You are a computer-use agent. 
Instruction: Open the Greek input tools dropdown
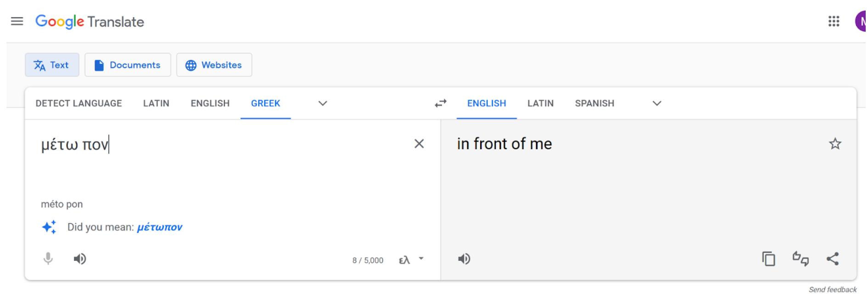[421, 259]
